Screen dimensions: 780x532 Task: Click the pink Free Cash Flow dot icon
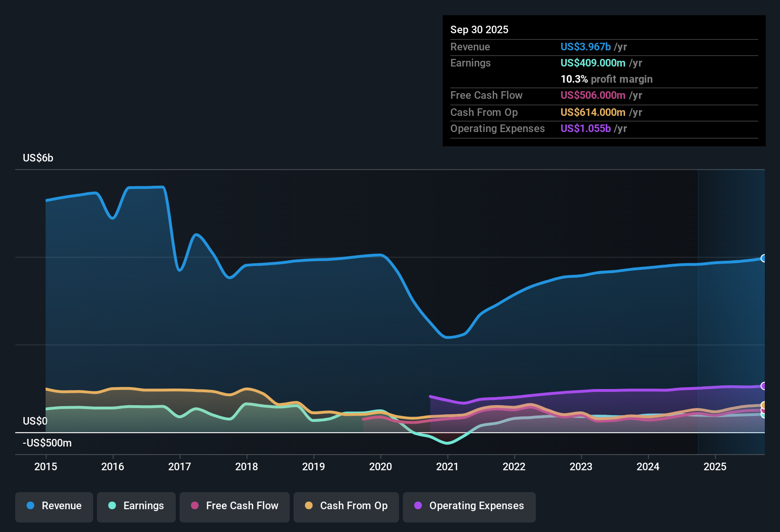point(195,506)
